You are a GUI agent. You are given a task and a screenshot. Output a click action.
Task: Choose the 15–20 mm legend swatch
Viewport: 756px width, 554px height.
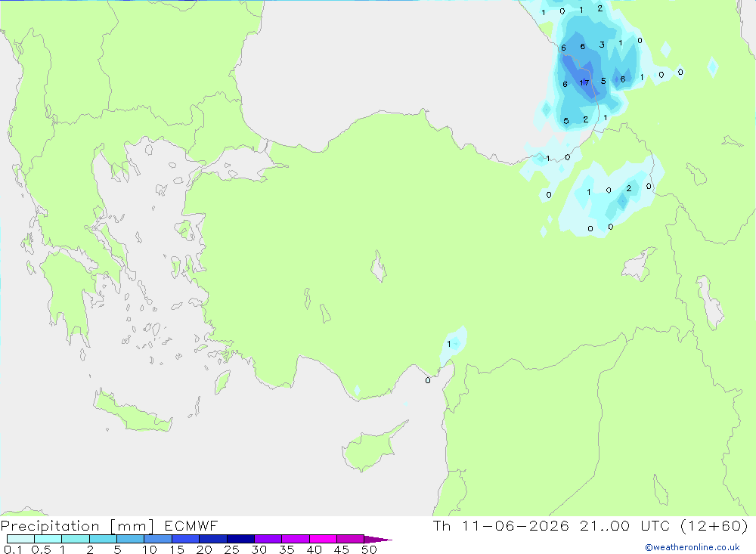point(186,539)
